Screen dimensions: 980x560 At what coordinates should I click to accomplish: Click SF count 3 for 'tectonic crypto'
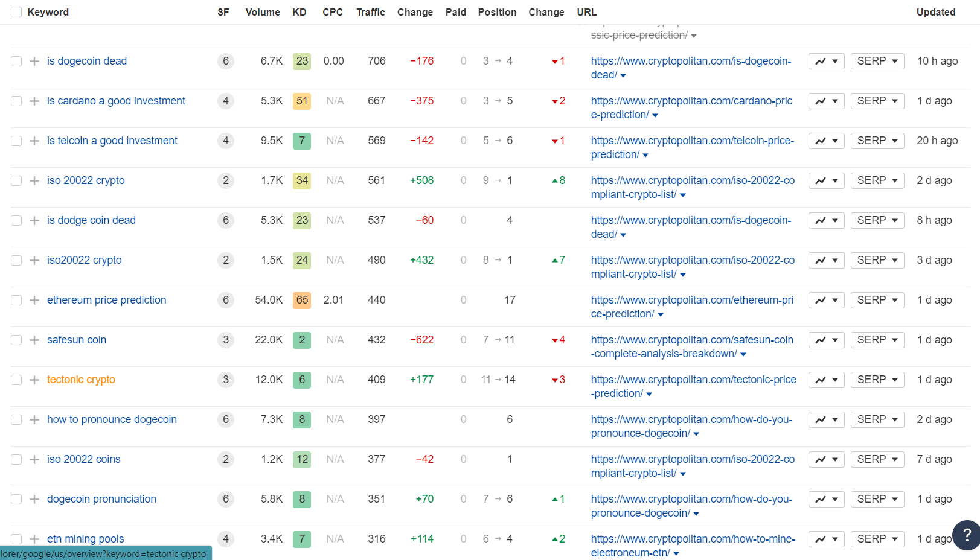click(226, 380)
